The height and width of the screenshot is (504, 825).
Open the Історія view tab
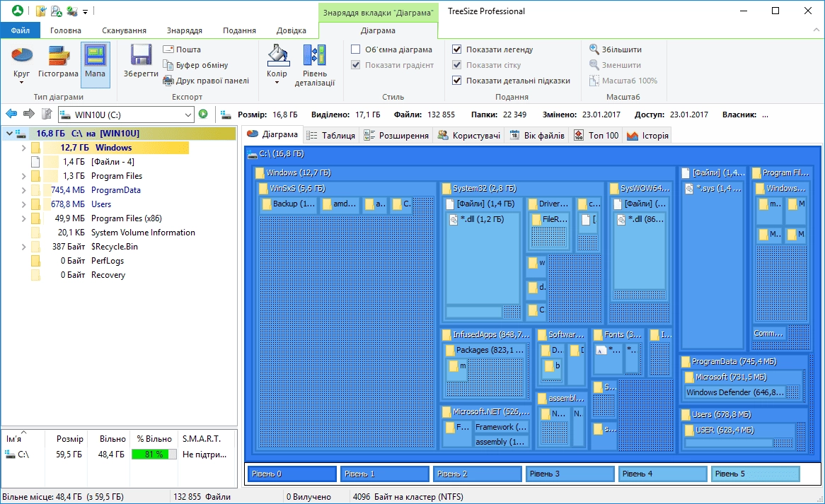click(648, 136)
